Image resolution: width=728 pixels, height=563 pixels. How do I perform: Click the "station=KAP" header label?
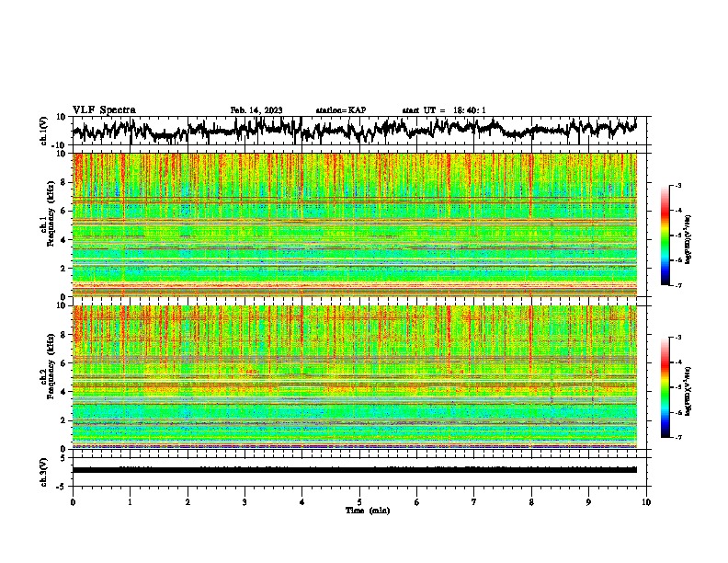tap(341, 110)
